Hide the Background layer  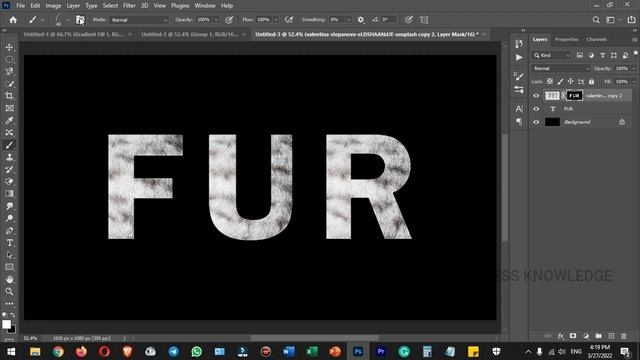coord(536,122)
